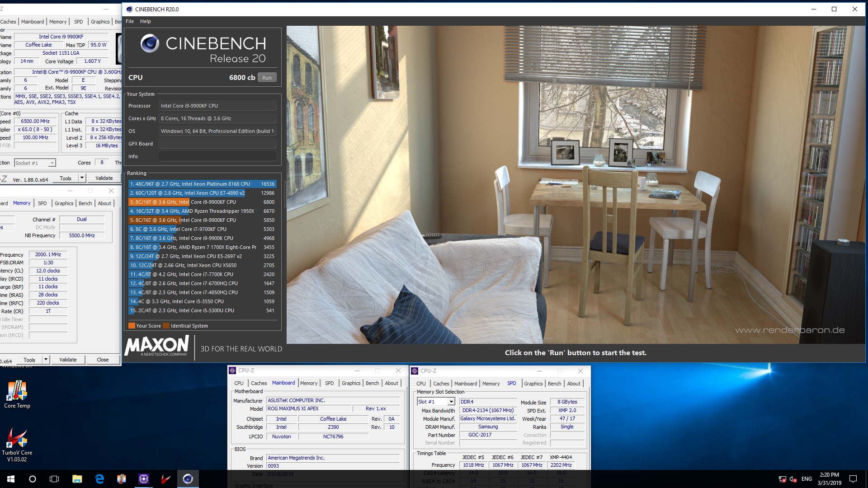Image resolution: width=868 pixels, height=488 pixels.
Task: Open the Cinebench File menu
Action: coord(130,21)
